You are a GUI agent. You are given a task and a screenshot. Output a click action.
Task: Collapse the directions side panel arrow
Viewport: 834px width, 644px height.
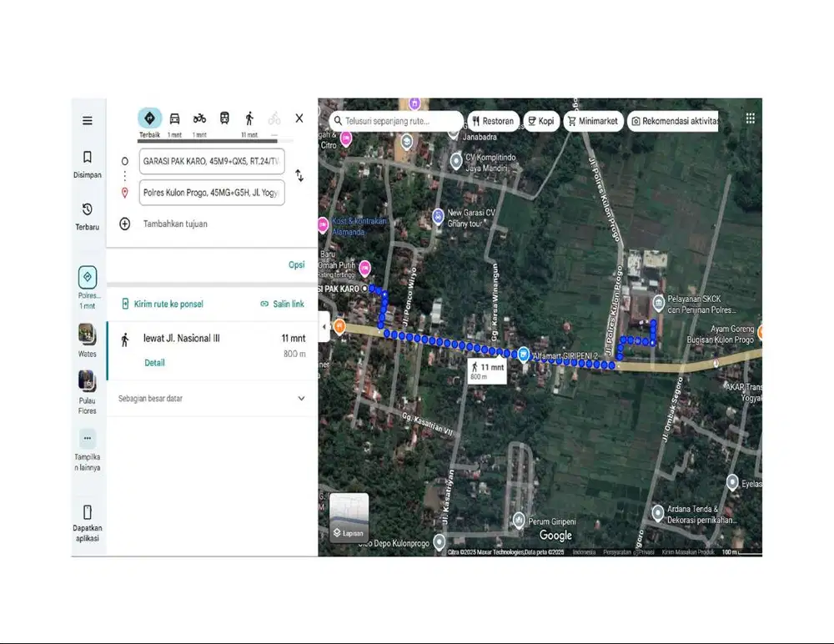[x=324, y=327]
